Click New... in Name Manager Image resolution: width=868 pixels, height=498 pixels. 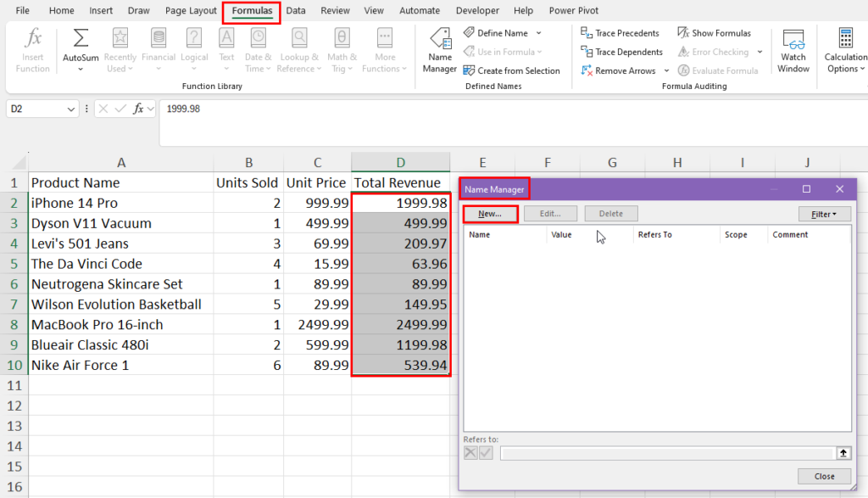click(490, 214)
